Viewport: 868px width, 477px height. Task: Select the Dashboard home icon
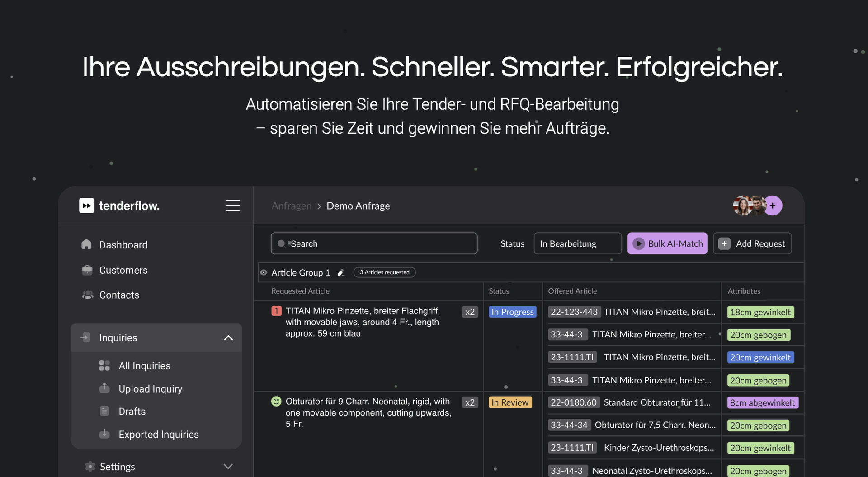tap(87, 244)
